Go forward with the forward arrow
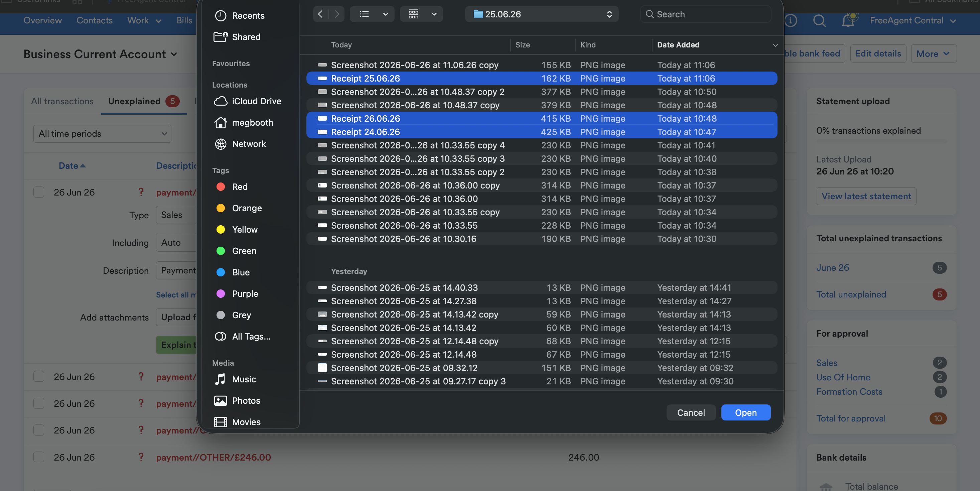The height and width of the screenshot is (491, 980). tap(337, 14)
